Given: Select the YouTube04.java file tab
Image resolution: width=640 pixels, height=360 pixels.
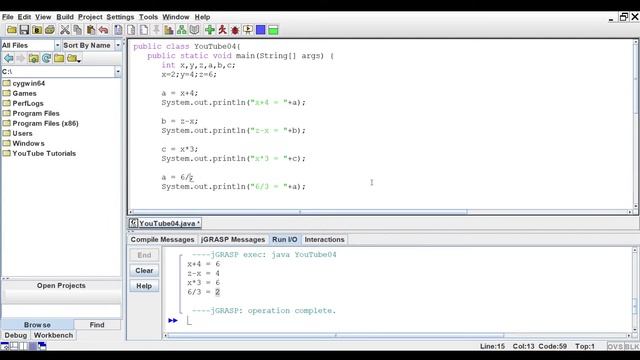Looking at the screenshot, I should [x=165, y=223].
